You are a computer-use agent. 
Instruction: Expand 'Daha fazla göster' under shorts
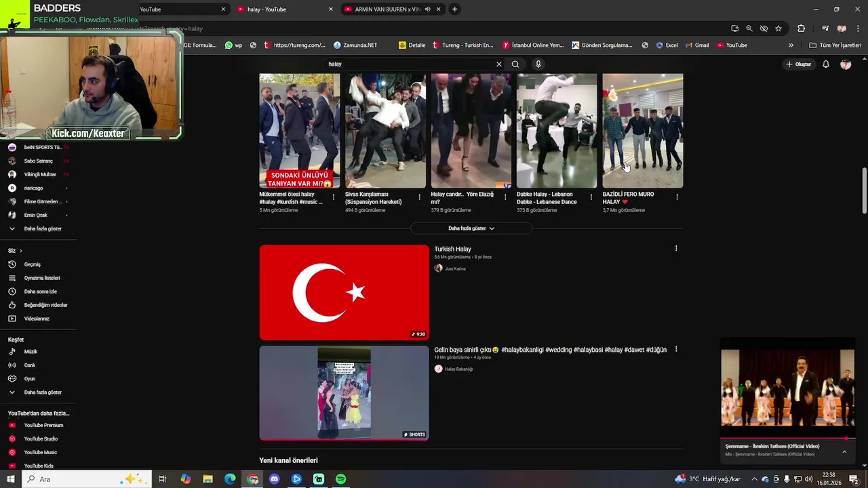pos(471,228)
